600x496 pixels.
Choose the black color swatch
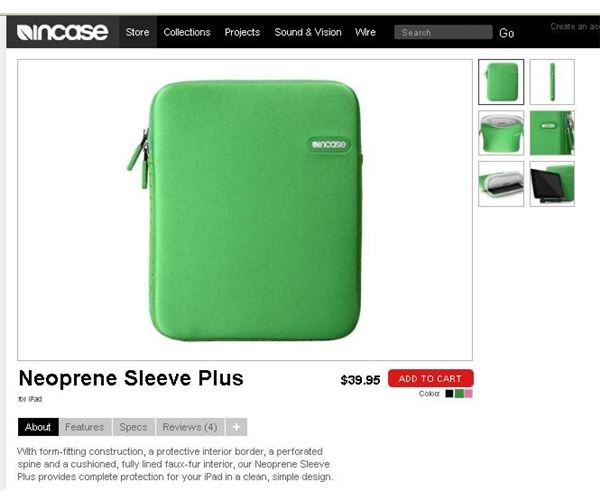[449, 394]
